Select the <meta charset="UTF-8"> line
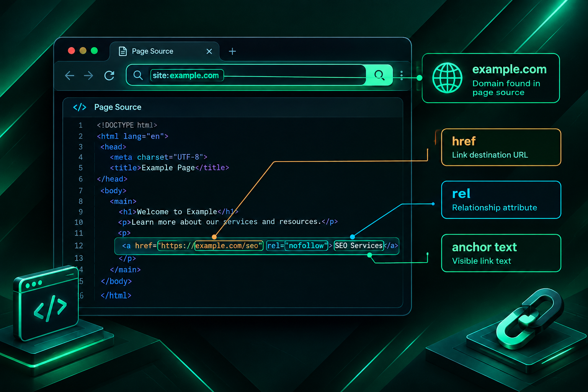The width and height of the screenshot is (588, 392). [x=158, y=157]
